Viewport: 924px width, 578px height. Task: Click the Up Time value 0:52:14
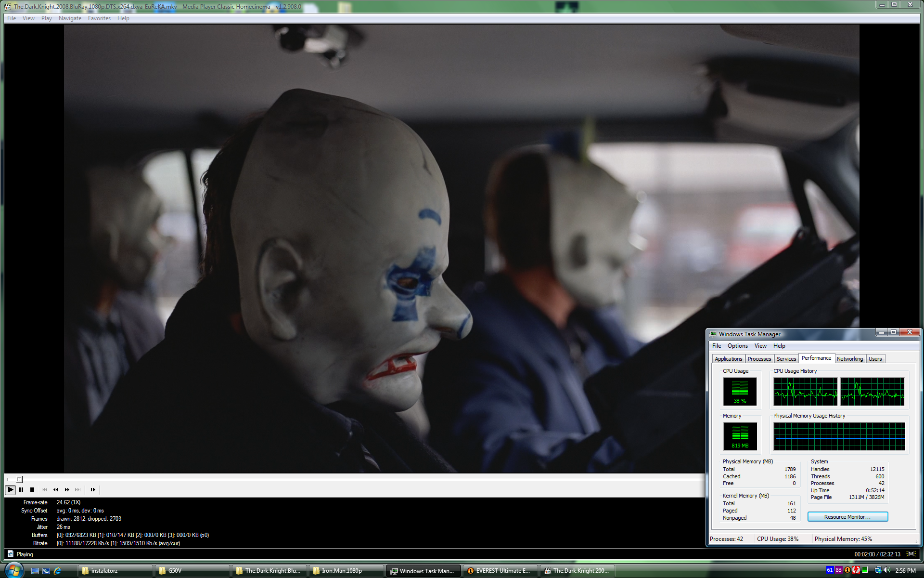tap(875, 490)
